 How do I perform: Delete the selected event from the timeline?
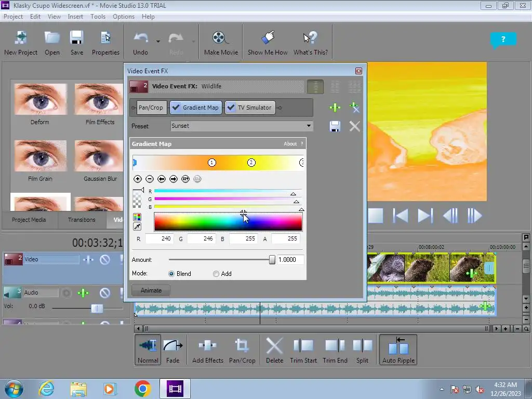pos(274,351)
